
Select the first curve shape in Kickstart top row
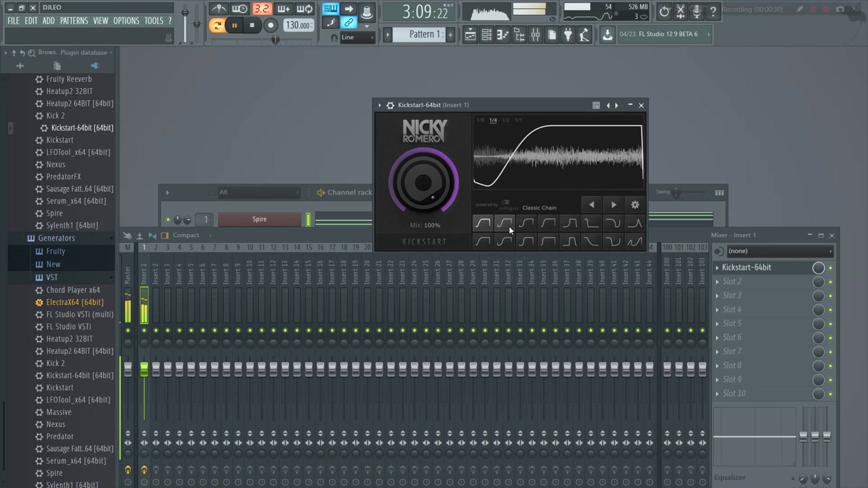coord(483,223)
